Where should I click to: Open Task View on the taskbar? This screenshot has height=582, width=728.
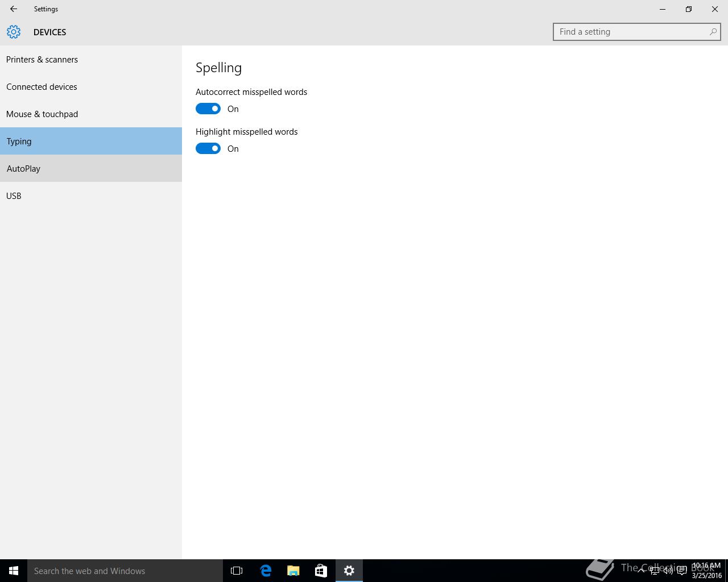click(x=237, y=571)
